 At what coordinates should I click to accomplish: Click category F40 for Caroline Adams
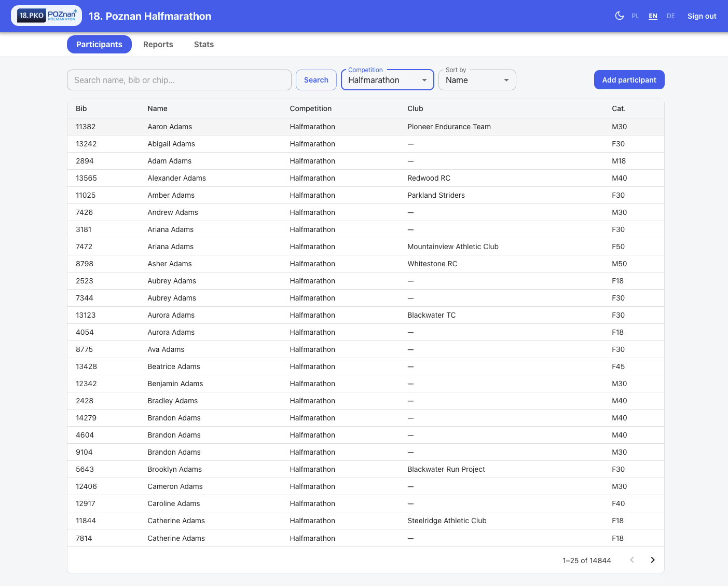coord(619,503)
